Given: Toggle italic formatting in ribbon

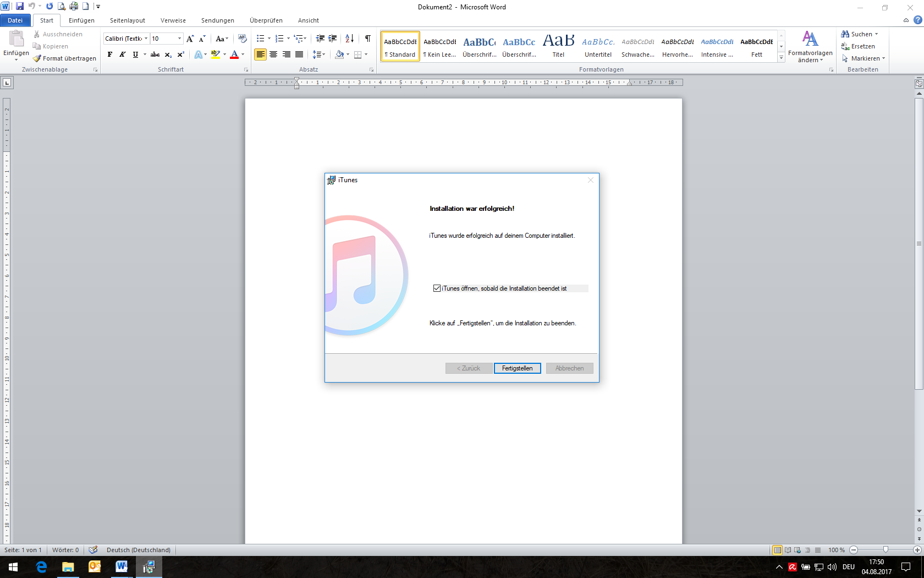Looking at the screenshot, I should pos(123,54).
